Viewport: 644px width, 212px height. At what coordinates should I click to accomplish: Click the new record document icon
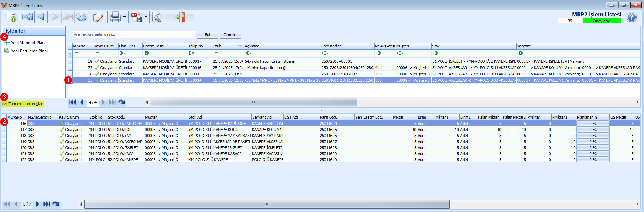[11, 17]
